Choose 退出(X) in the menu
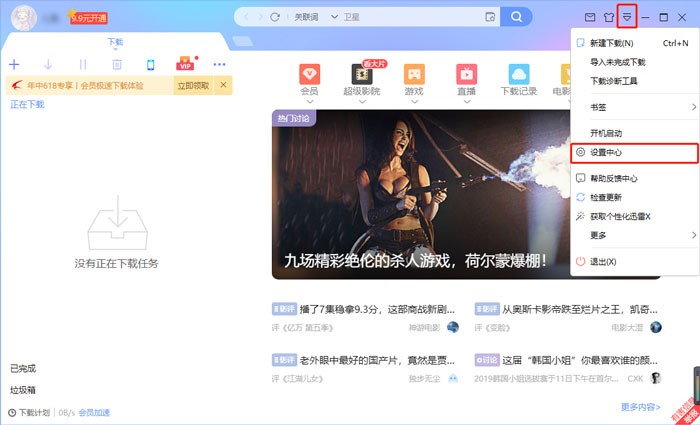This screenshot has width=700, height=425. 634,262
